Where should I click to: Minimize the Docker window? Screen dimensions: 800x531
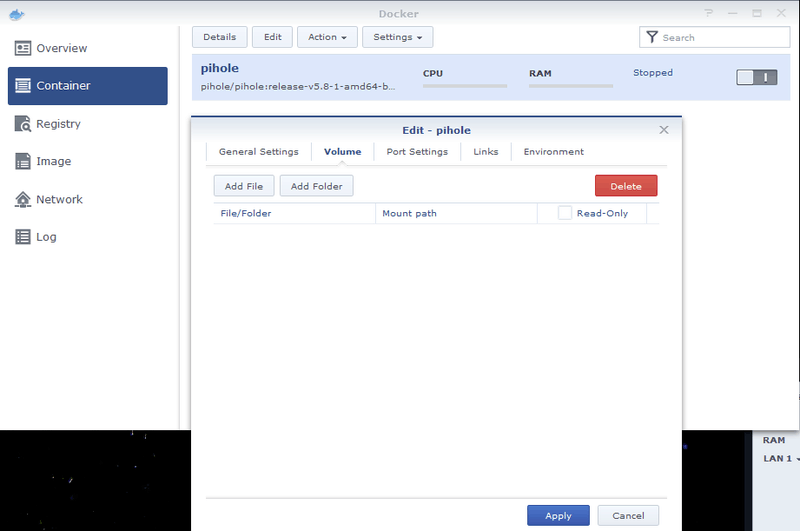[733, 13]
